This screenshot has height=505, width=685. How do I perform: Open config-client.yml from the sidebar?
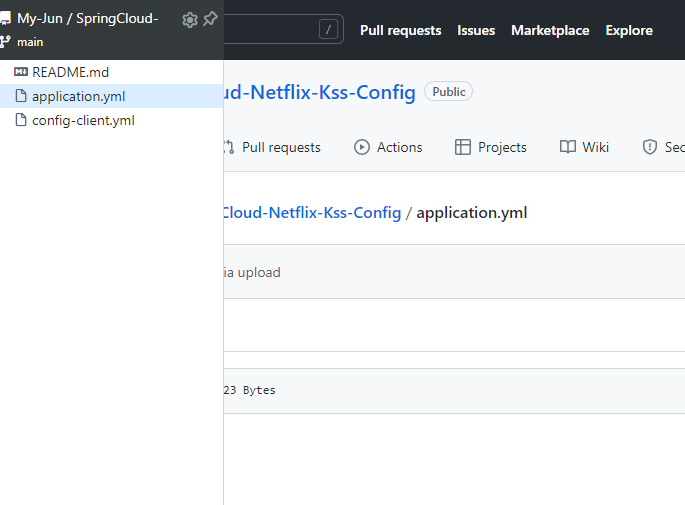tap(83, 120)
